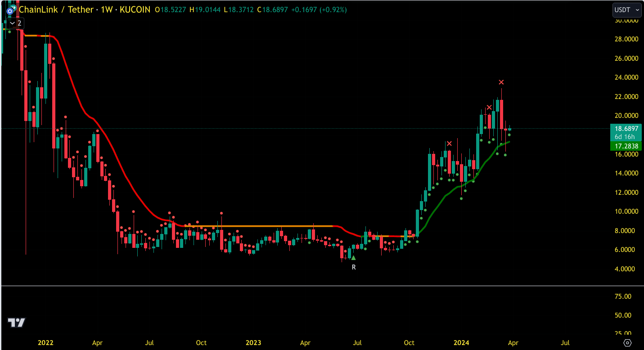Click the 50.00 label on the lower pane scale

click(x=622, y=315)
